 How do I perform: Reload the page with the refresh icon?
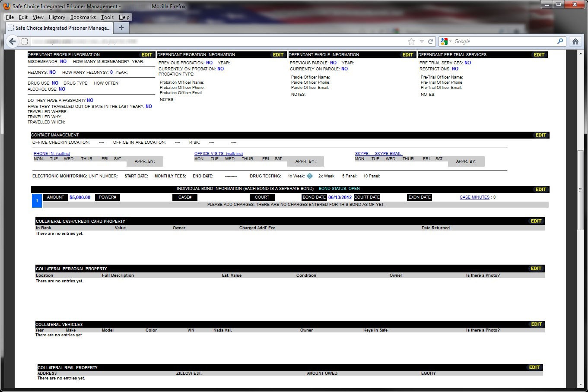[x=430, y=41]
